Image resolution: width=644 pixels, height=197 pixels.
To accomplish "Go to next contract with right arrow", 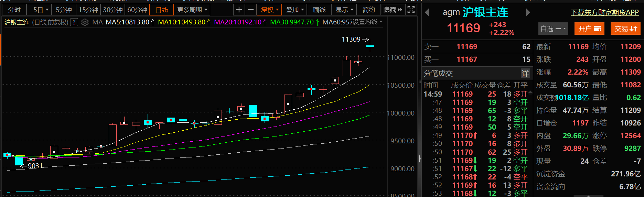I will coord(528,13).
